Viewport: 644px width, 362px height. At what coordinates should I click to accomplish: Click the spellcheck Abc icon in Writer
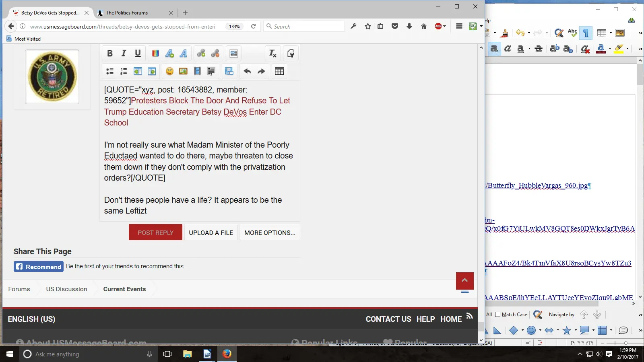[x=572, y=33]
